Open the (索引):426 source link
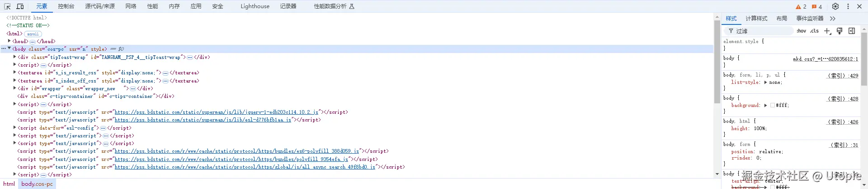 (x=843, y=122)
